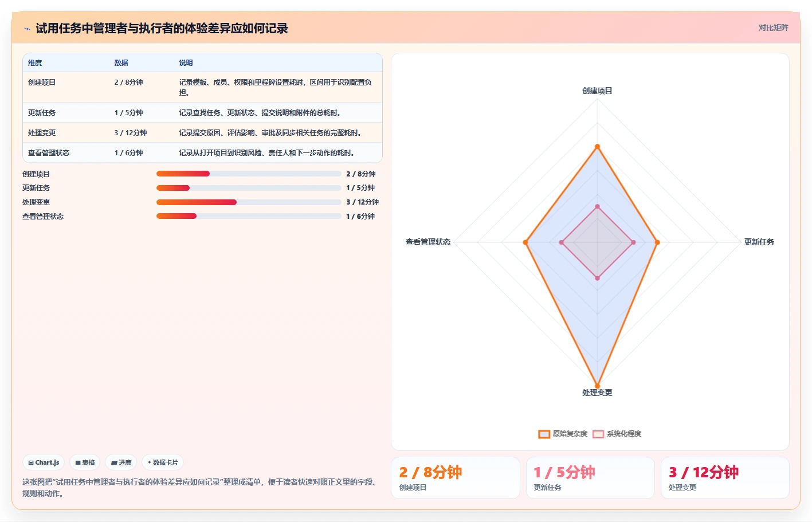Click orange data point on 处理变更 axis
The image size is (812, 522).
597,386
